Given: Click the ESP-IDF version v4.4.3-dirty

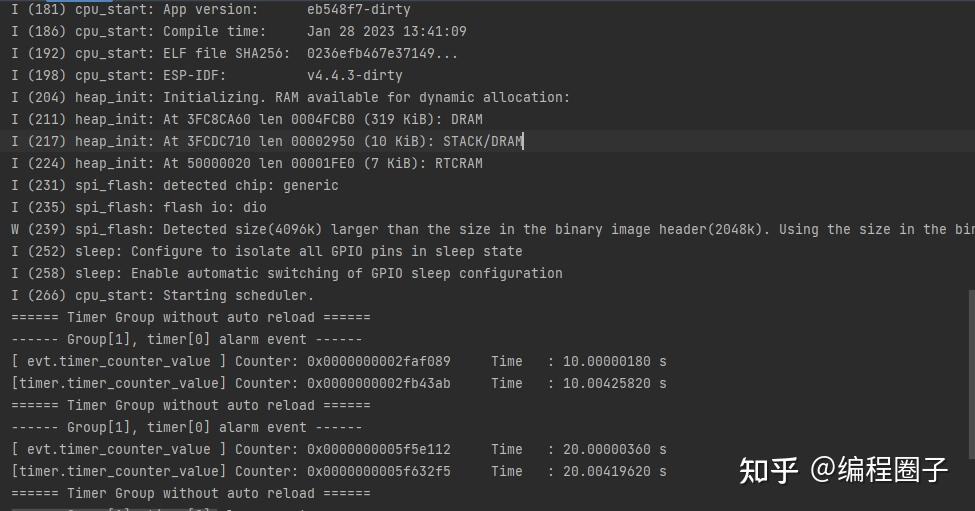Looking at the screenshot, I should pyautogui.click(x=354, y=75).
